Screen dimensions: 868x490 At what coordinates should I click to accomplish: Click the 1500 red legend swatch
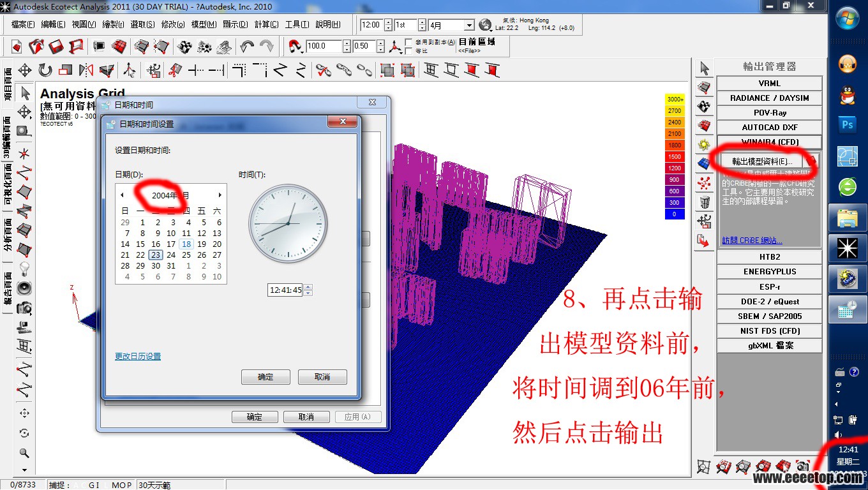pyautogui.click(x=675, y=157)
